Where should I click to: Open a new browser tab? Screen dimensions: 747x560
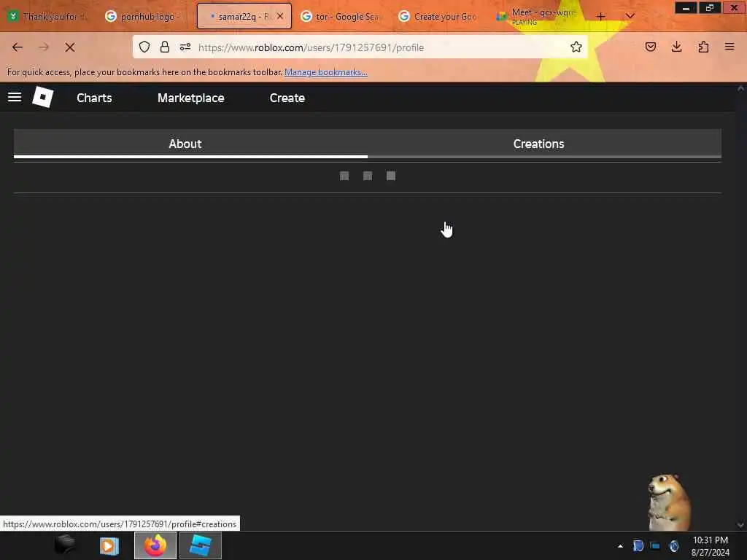tap(601, 17)
